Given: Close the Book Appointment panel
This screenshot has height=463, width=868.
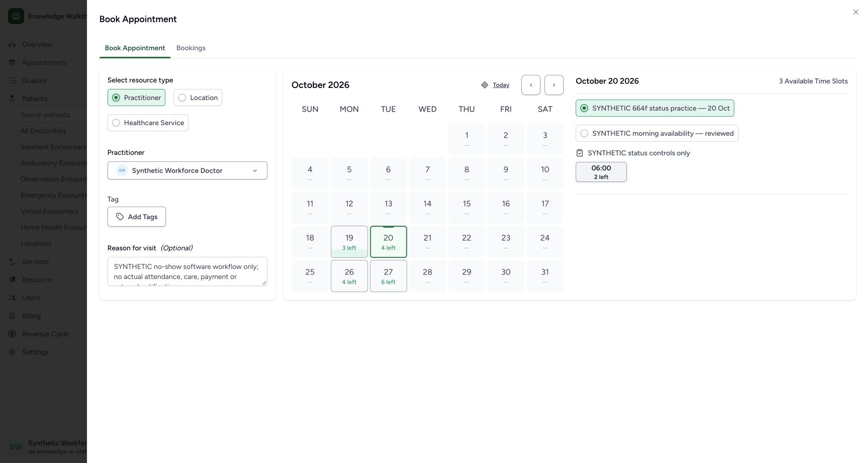Looking at the screenshot, I should [x=855, y=12].
